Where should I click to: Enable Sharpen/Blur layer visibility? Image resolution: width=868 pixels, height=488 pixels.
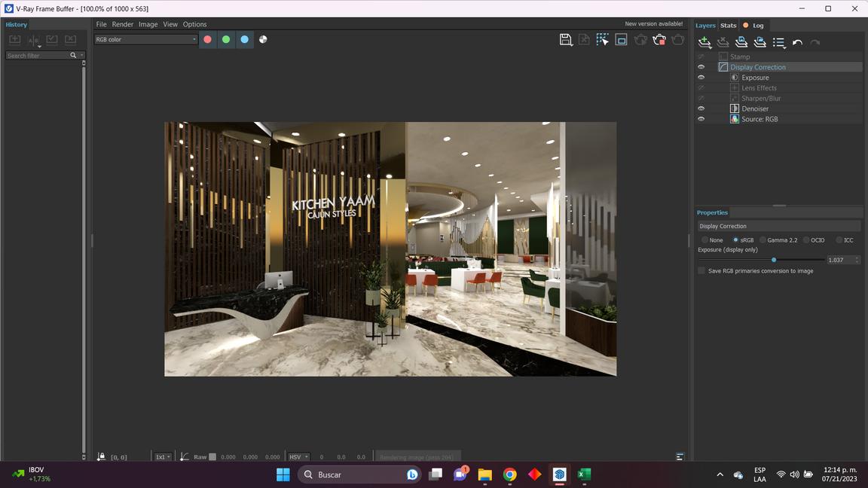tap(701, 99)
